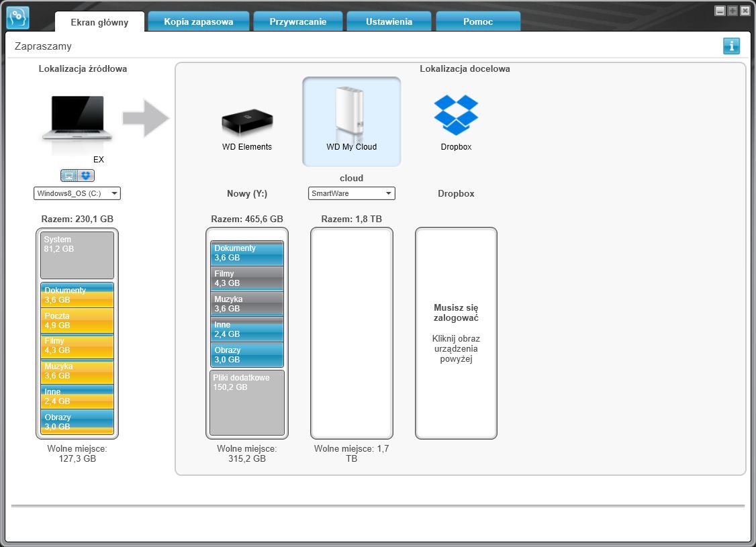The width and height of the screenshot is (756, 547).
Task: Click the Nowy (Y:) drive label
Action: [247, 193]
